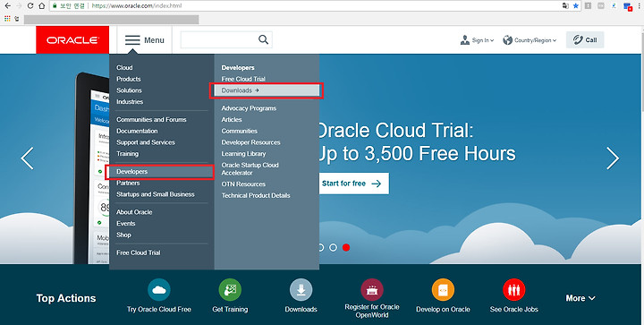Screen dimensions: 644x325
Task: Bookmark page with star icon
Action: point(575,5)
